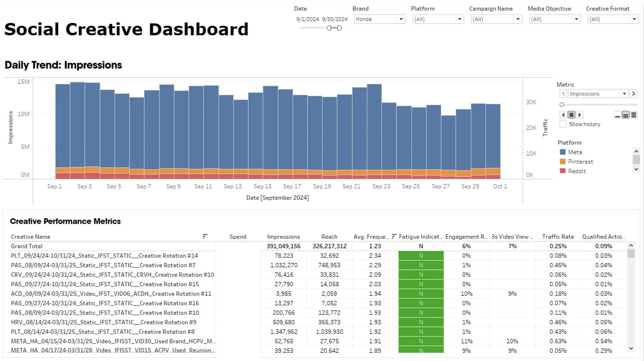Open the Brand dropdown showing Honda
The width and height of the screenshot is (644, 361).
tap(401, 19)
